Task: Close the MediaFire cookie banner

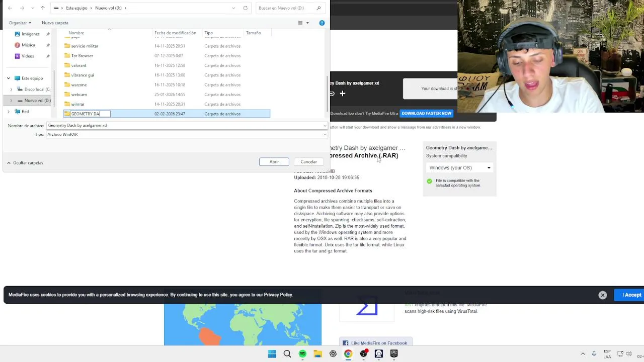Action: tap(603, 295)
